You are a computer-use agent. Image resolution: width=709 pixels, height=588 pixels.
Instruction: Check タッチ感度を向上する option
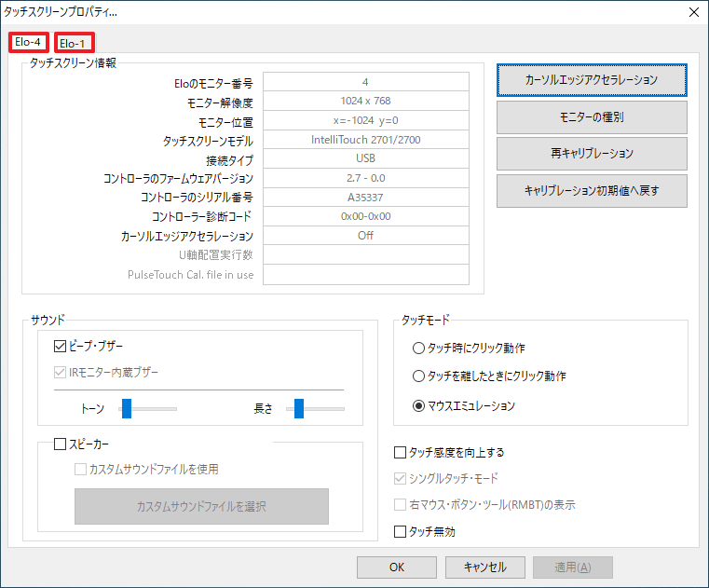401,453
